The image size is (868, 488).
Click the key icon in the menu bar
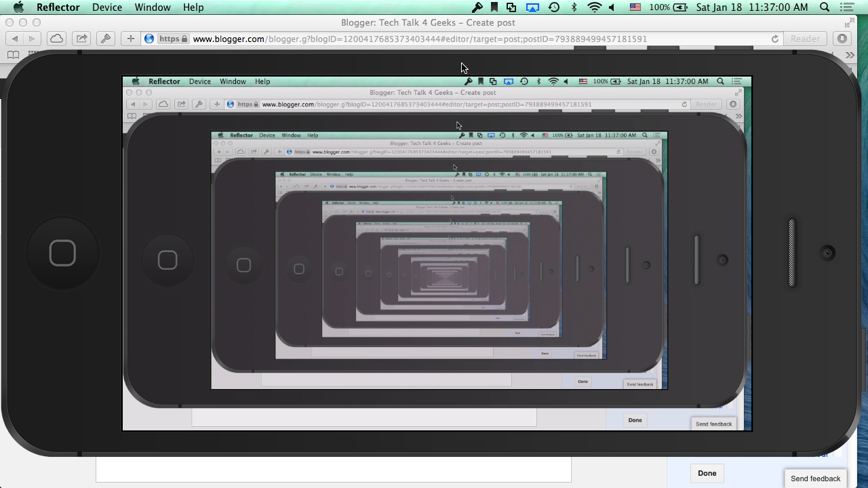click(x=477, y=7)
